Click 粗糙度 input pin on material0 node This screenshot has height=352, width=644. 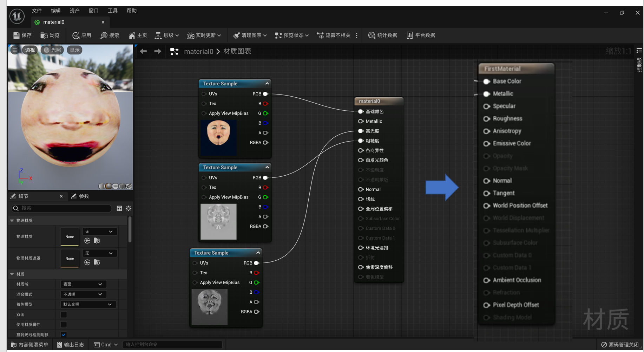(x=361, y=141)
